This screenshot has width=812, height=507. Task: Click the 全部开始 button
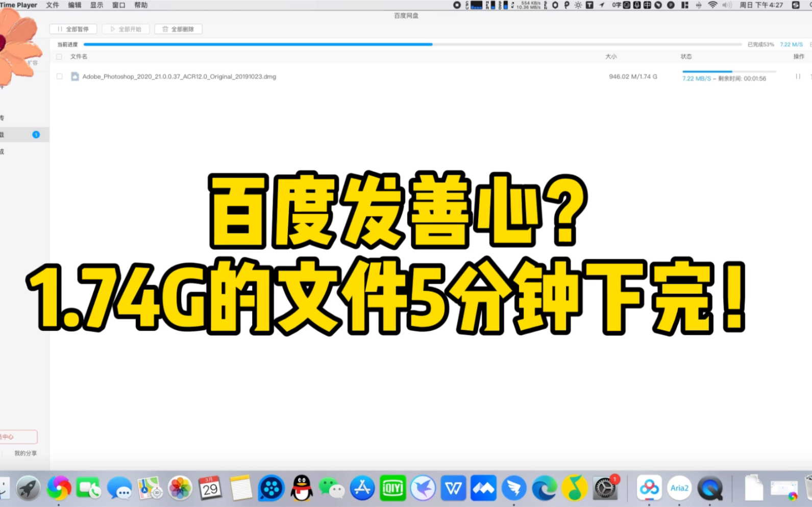coord(126,29)
